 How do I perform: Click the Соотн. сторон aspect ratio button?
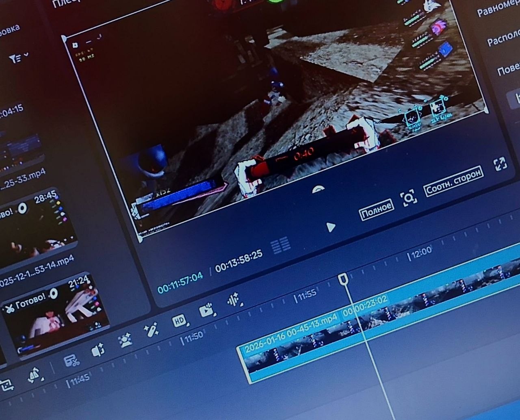pos(453,181)
